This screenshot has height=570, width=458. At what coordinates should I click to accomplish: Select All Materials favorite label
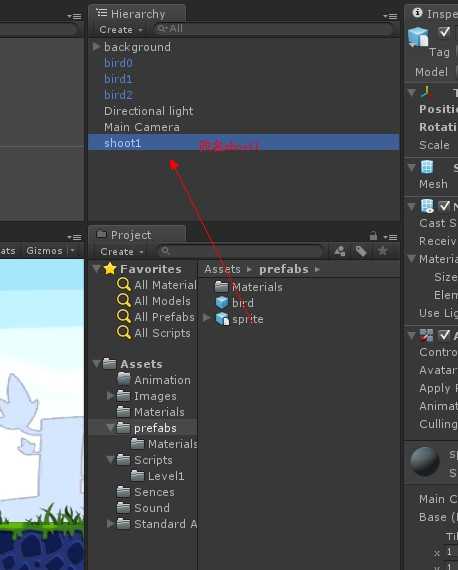point(165,285)
